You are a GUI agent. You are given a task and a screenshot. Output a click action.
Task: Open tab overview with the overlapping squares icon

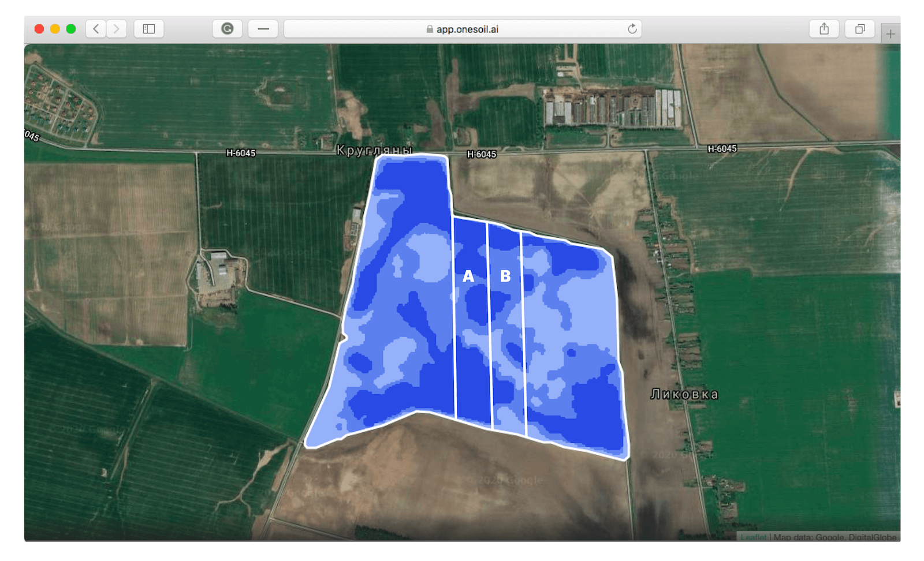(x=860, y=28)
